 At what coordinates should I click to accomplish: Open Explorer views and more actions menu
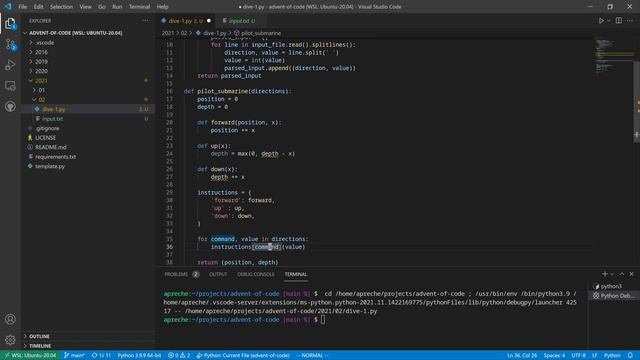click(x=145, y=20)
